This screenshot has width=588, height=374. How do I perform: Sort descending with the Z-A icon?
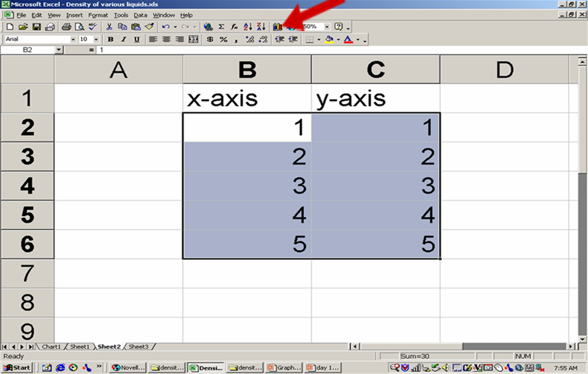point(261,27)
